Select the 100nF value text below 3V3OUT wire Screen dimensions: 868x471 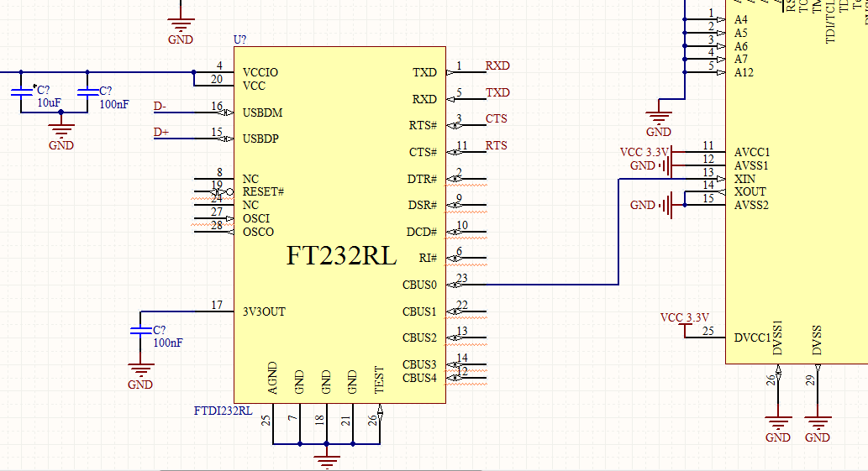pyautogui.click(x=168, y=343)
